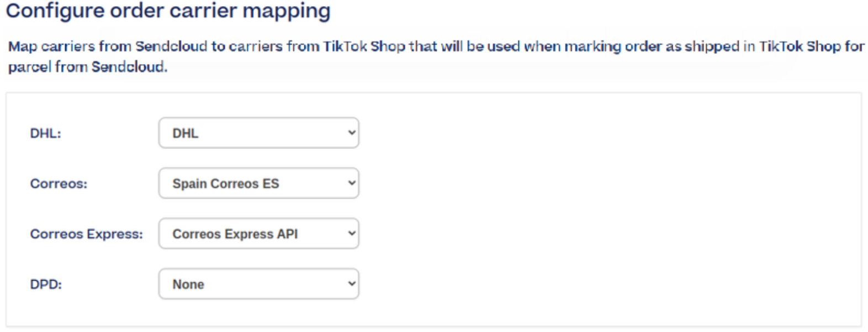The width and height of the screenshot is (868, 332).
Task: Click the word "Map" starting the description
Action: (22, 47)
